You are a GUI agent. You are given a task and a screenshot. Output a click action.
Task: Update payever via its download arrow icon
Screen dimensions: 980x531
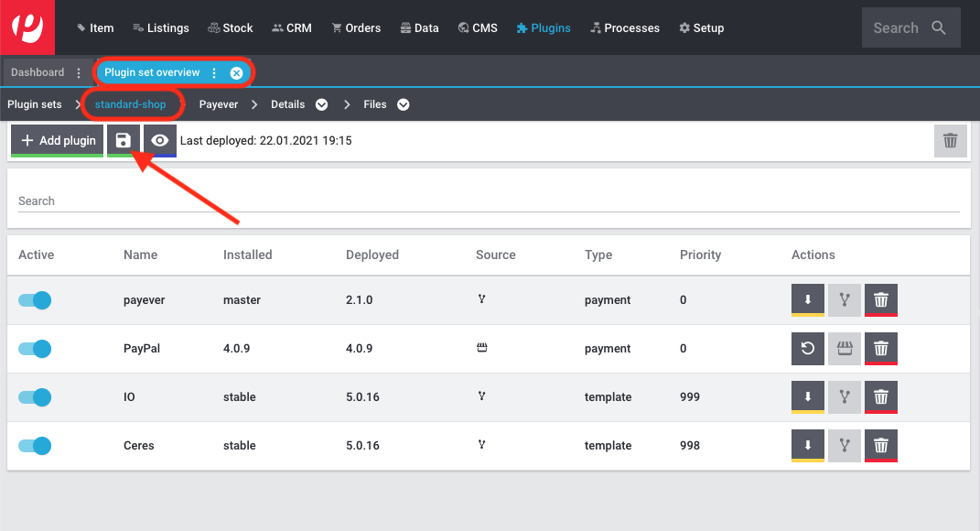coord(807,300)
